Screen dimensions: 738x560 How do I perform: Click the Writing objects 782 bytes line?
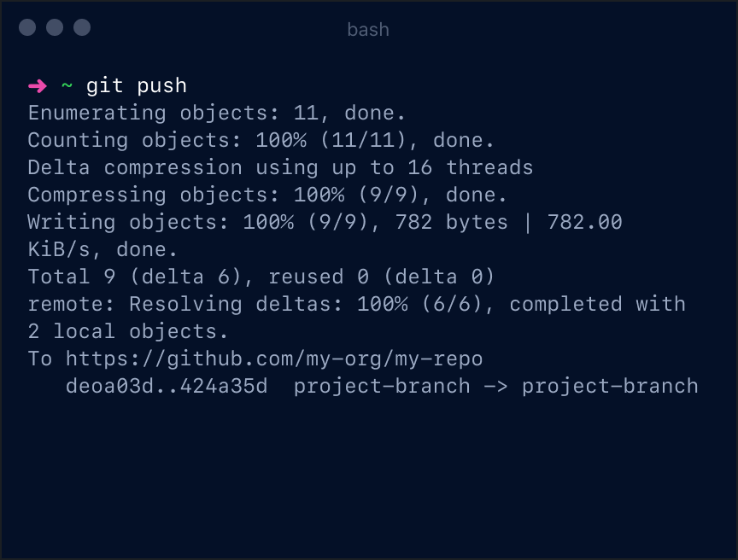coord(325,222)
